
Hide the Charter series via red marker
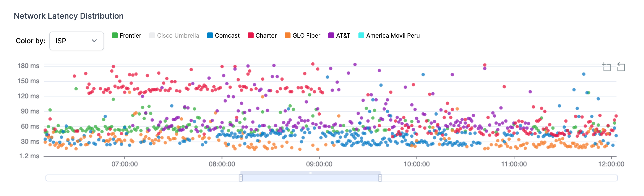(x=250, y=36)
